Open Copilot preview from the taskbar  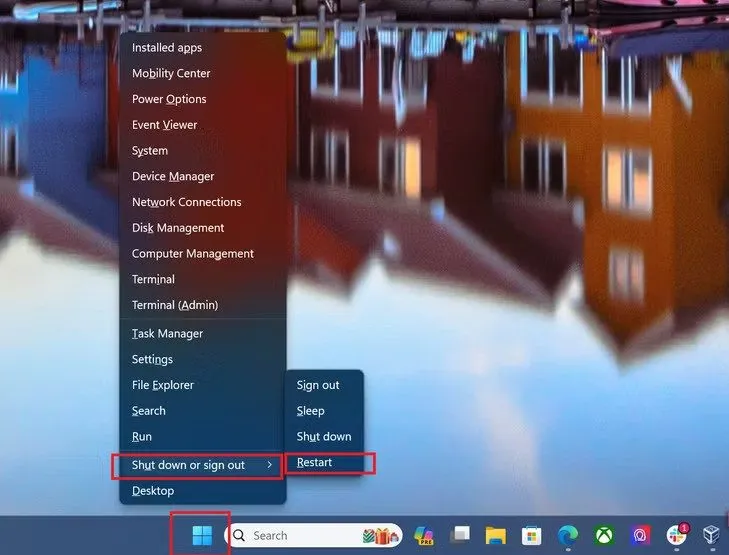[424, 535]
